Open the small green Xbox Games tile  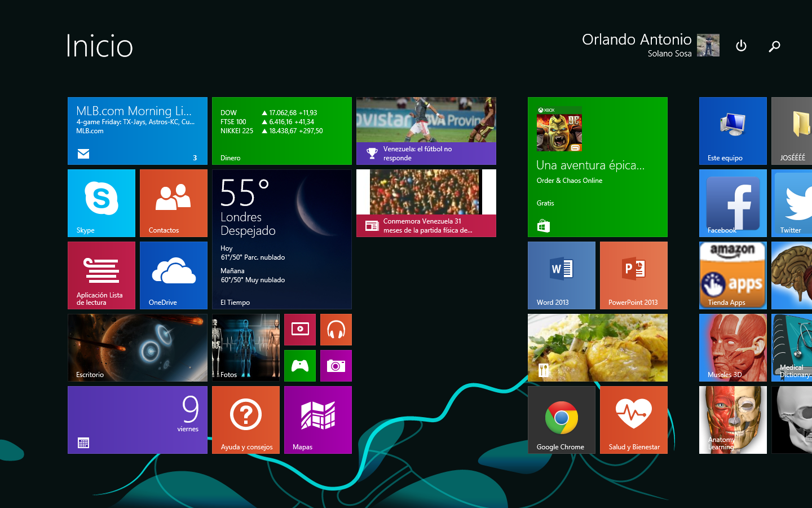point(300,366)
